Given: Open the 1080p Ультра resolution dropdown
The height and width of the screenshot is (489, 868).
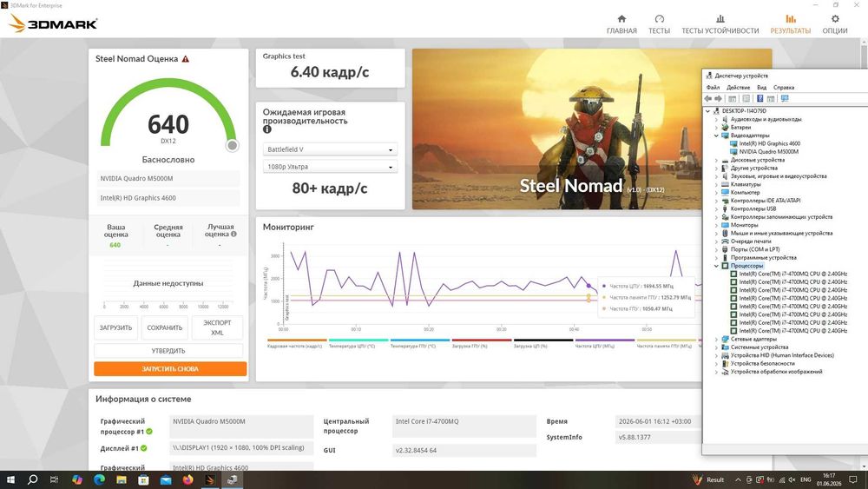Looking at the screenshot, I should click(330, 167).
